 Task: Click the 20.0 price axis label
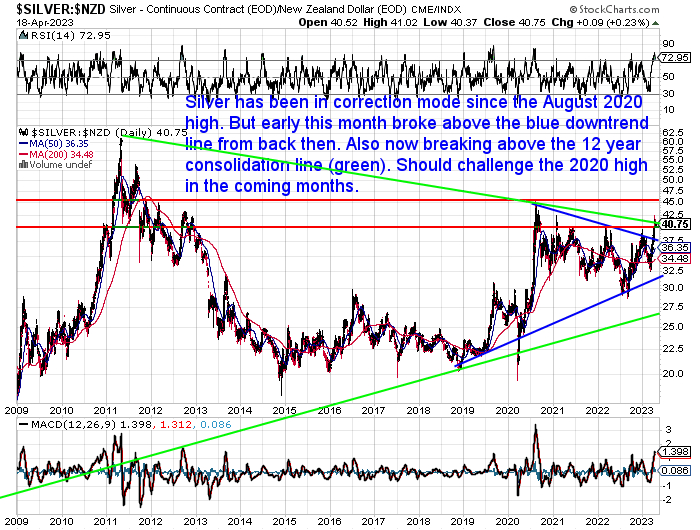pyautogui.click(x=673, y=374)
